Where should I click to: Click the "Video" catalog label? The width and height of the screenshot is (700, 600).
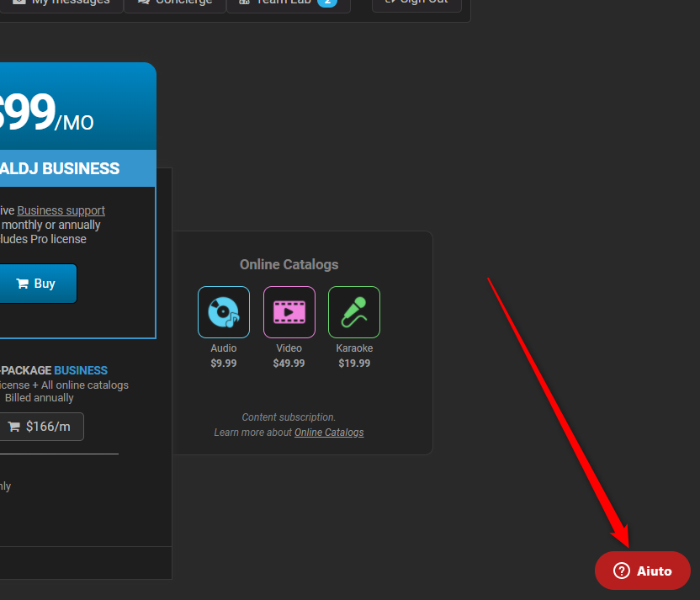point(289,348)
